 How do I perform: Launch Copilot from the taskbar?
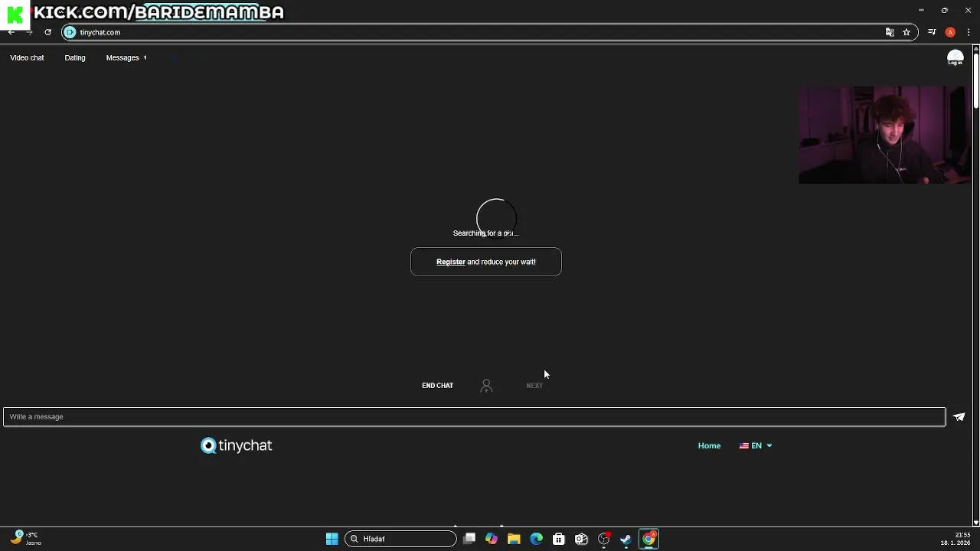[492, 539]
